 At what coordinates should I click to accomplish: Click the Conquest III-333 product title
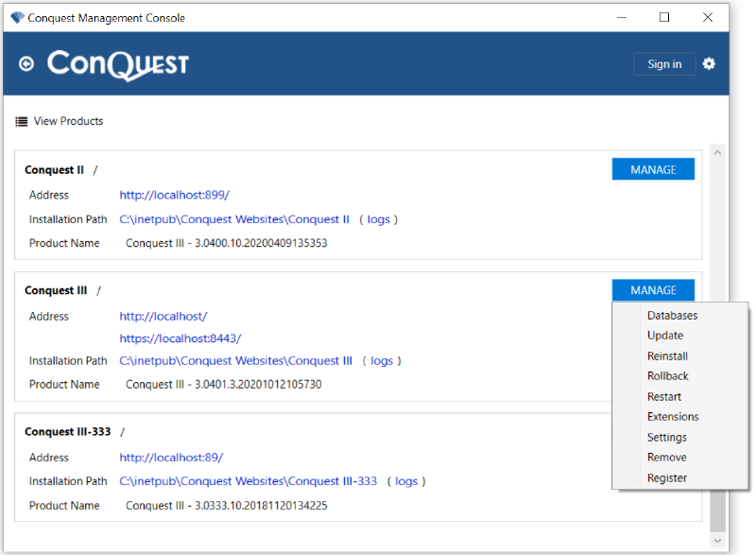[67, 431]
